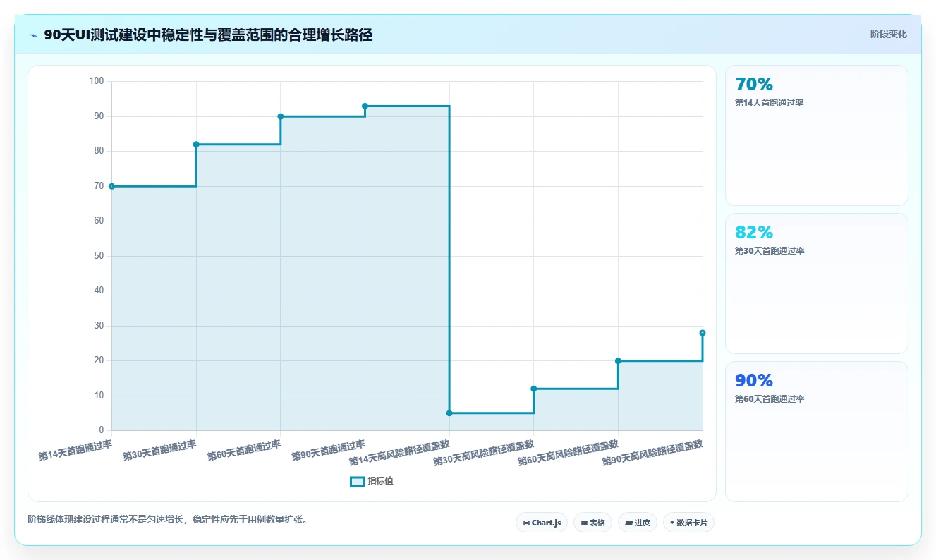This screenshot has height=560, width=936.
Task: Click x-axis label 第90天高风险路径覆盖数
Action: pyautogui.click(x=652, y=453)
